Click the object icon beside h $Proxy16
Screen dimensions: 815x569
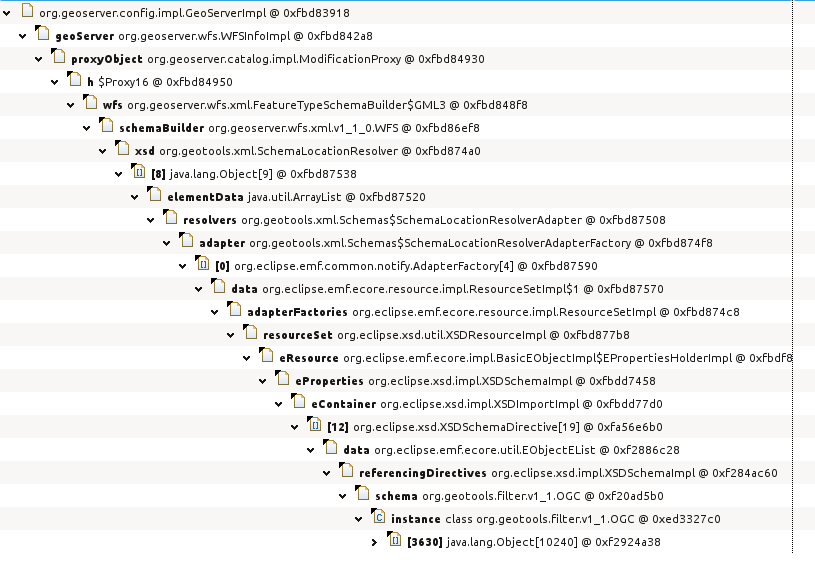75,78
